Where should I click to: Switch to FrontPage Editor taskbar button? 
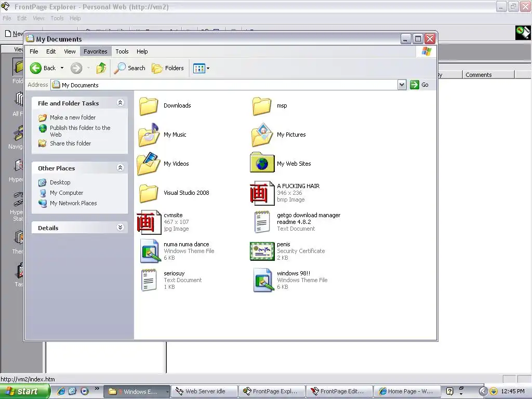[339, 392]
